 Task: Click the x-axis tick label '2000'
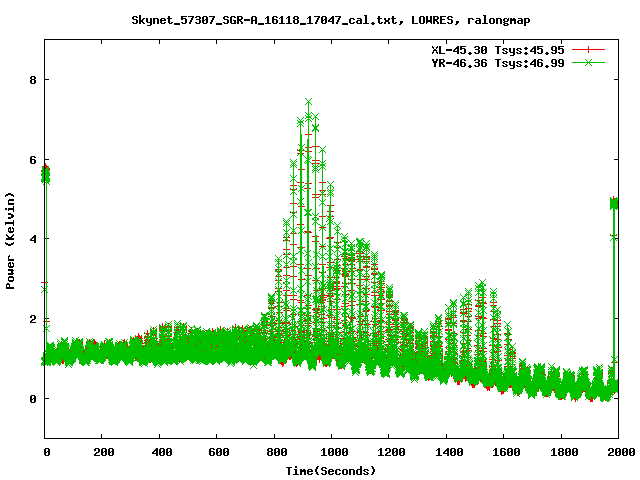coord(621,452)
